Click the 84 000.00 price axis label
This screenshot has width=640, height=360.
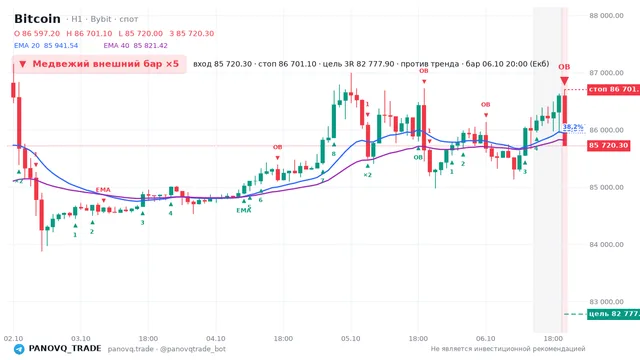[x=606, y=244]
